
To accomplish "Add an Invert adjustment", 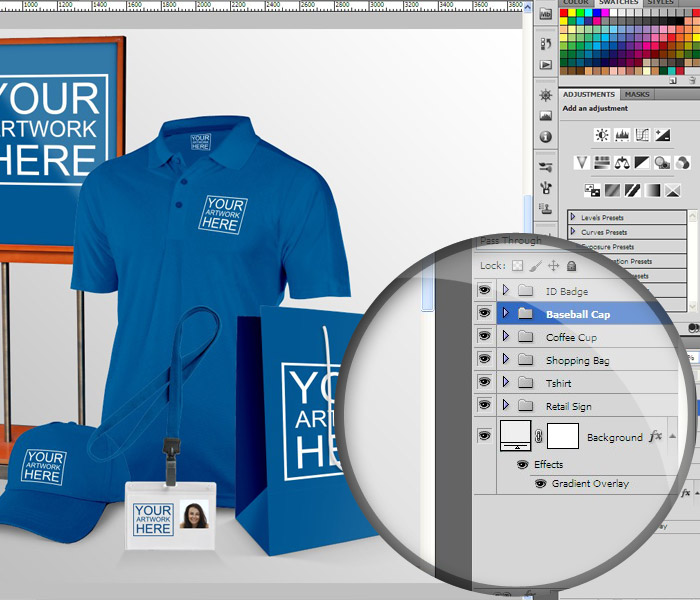I will pyautogui.click(x=592, y=191).
